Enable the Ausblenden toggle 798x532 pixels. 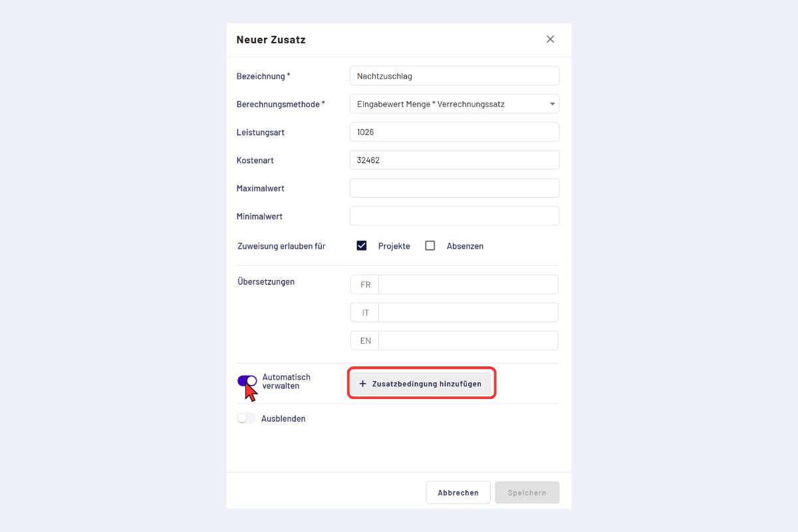[246, 418]
